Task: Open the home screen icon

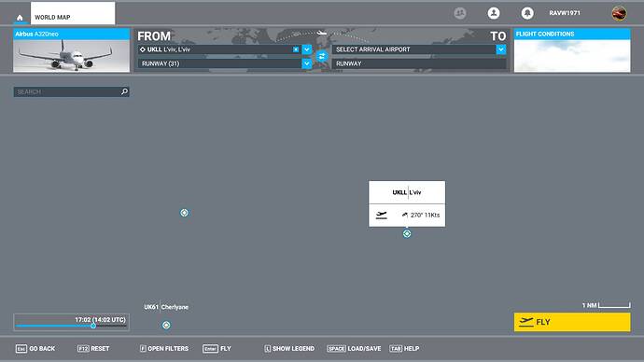Action: click(x=20, y=17)
